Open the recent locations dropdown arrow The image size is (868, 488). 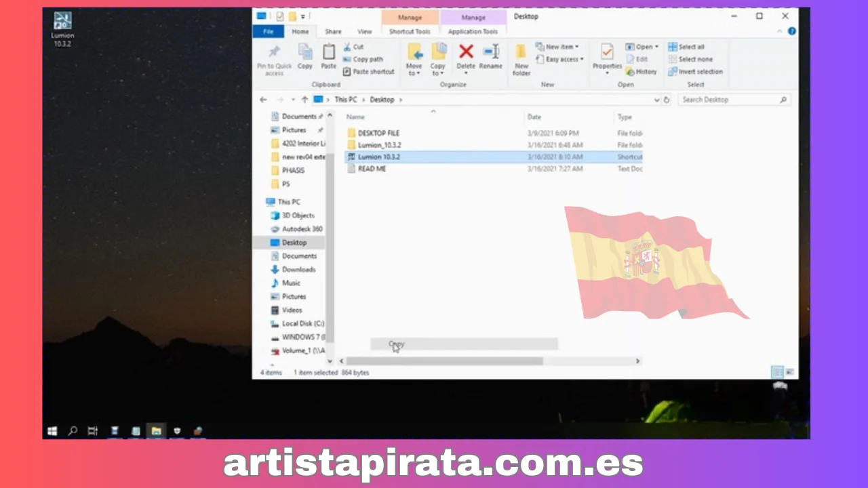(293, 100)
